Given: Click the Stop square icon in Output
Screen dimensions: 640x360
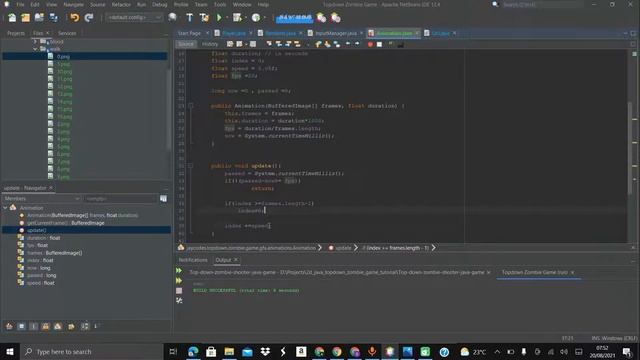Looking at the screenshot, I should (179, 291).
